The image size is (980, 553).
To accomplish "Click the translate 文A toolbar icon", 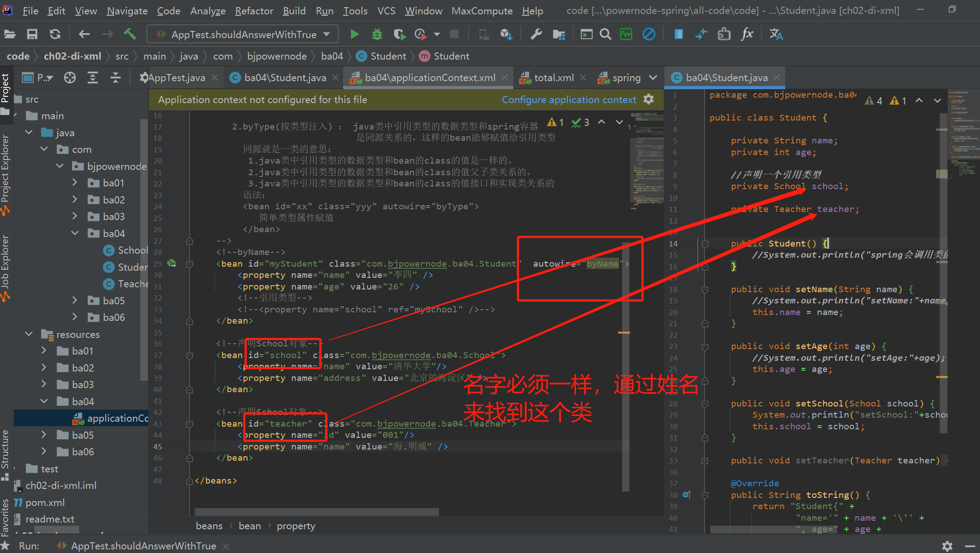I will tap(776, 34).
